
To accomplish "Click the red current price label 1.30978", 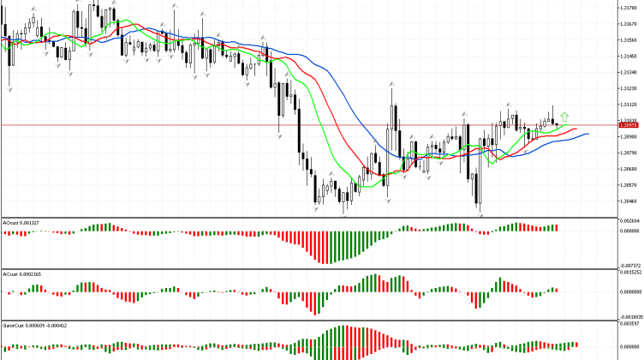I will (x=629, y=125).
